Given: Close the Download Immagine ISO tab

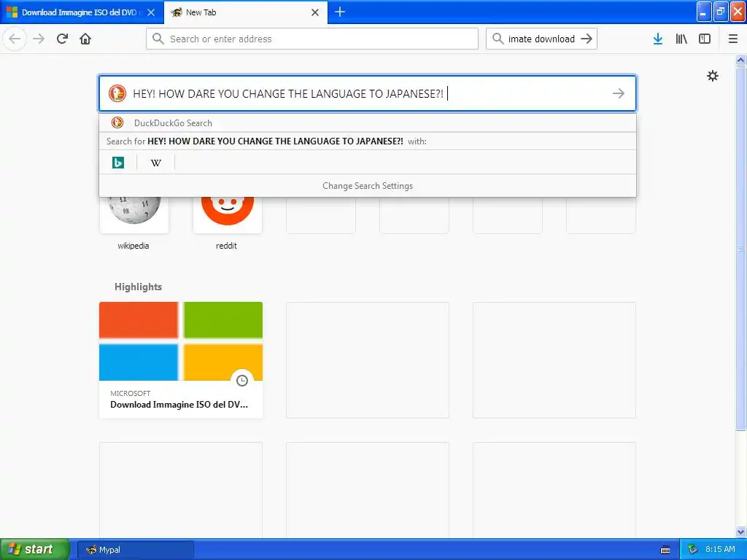Looking at the screenshot, I should tap(151, 12).
